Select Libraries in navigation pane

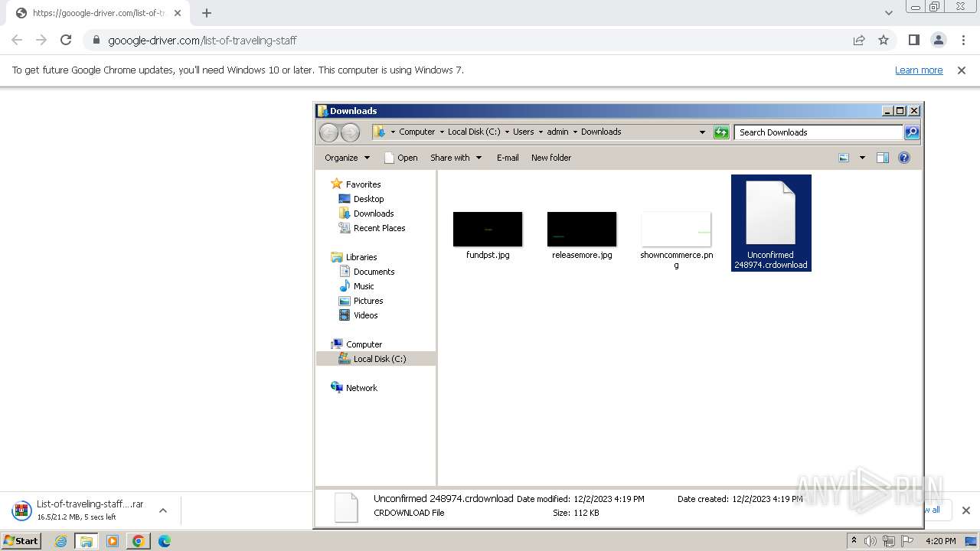[x=361, y=257]
